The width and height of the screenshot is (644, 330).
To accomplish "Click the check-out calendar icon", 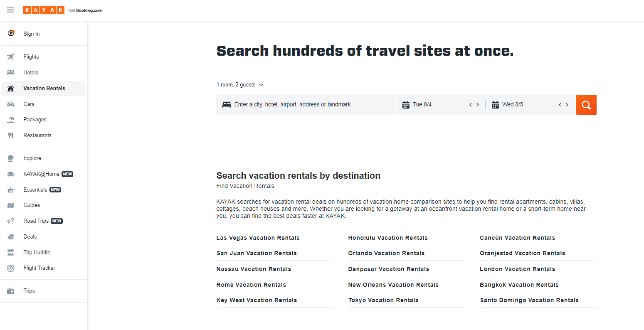I will (495, 105).
